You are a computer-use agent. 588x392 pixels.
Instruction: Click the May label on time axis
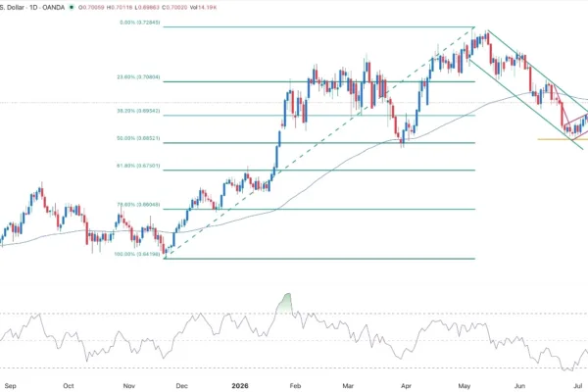(465, 385)
